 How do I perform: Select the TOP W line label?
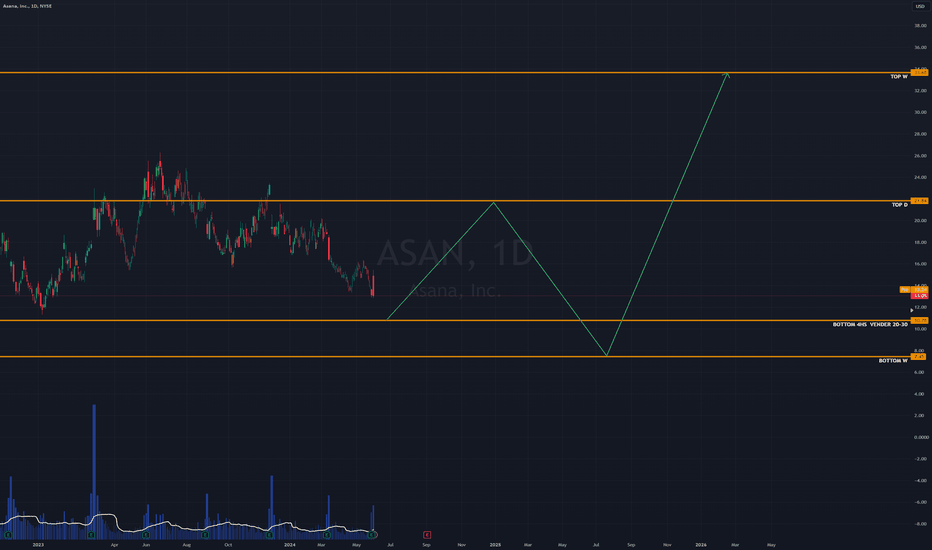click(899, 77)
